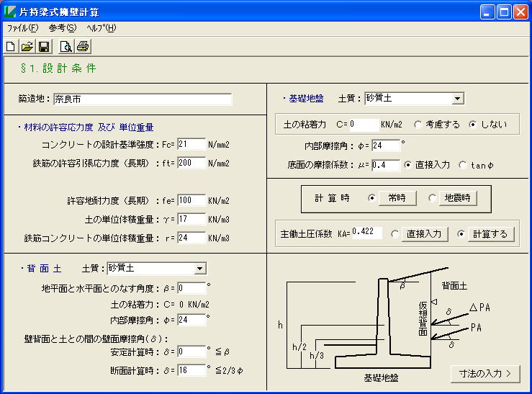Viewport: 532px width, 394px height.
Task: Click the New file toolbar icon
Action: [11, 48]
